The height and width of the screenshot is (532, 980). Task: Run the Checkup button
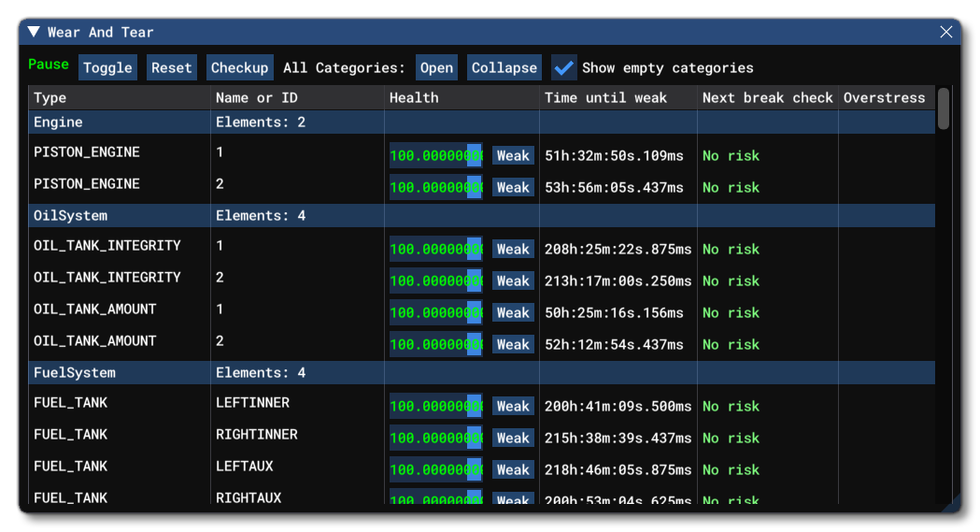[x=239, y=67]
